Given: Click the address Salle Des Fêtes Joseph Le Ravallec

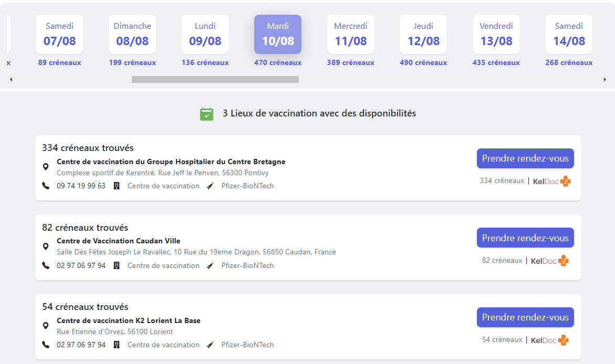Looking at the screenshot, I should pyautogui.click(x=196, y=252).
